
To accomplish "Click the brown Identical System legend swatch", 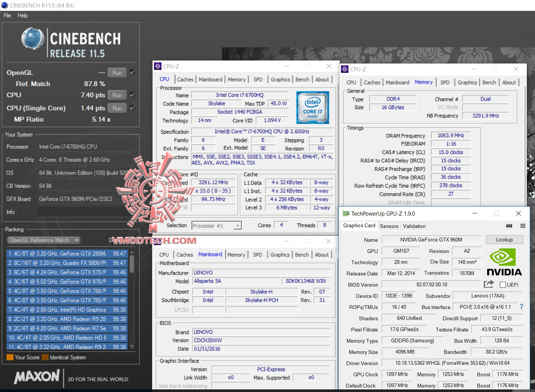I will click(45, 357).
